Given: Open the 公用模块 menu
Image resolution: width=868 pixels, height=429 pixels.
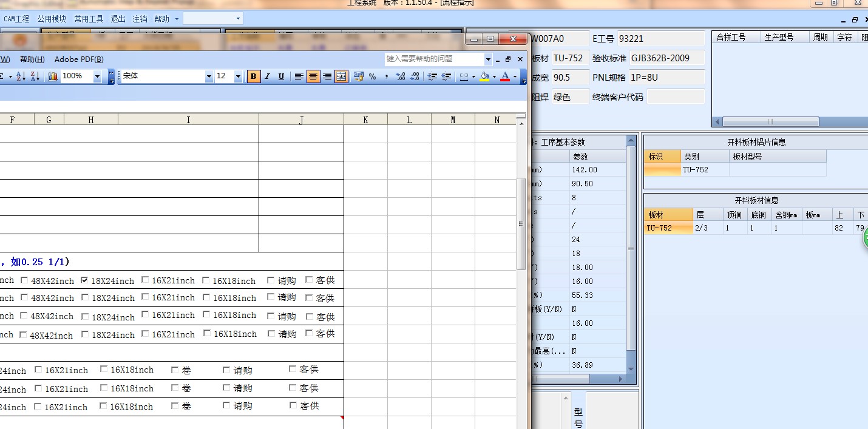Looking at the screenshot, I should pos(52,19).
